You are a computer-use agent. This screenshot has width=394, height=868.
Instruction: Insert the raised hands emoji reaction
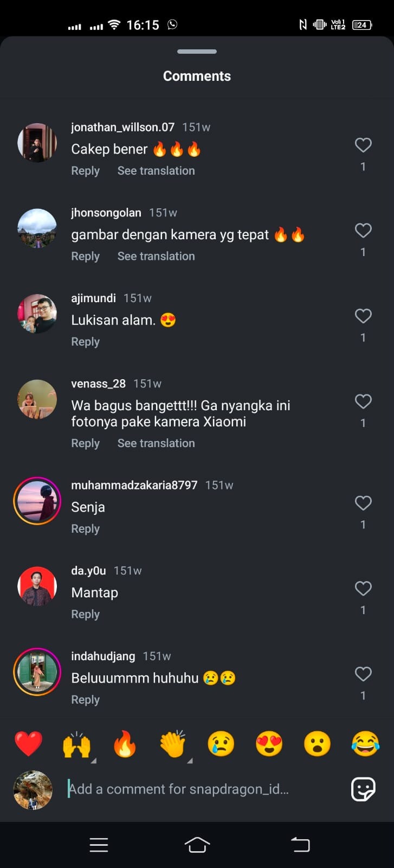tap(76, 744)
